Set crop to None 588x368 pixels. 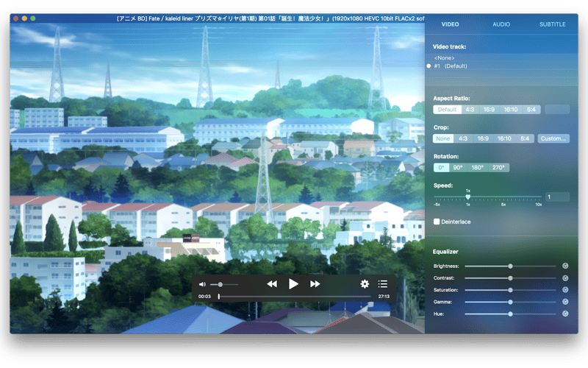(x=443, y=138)
